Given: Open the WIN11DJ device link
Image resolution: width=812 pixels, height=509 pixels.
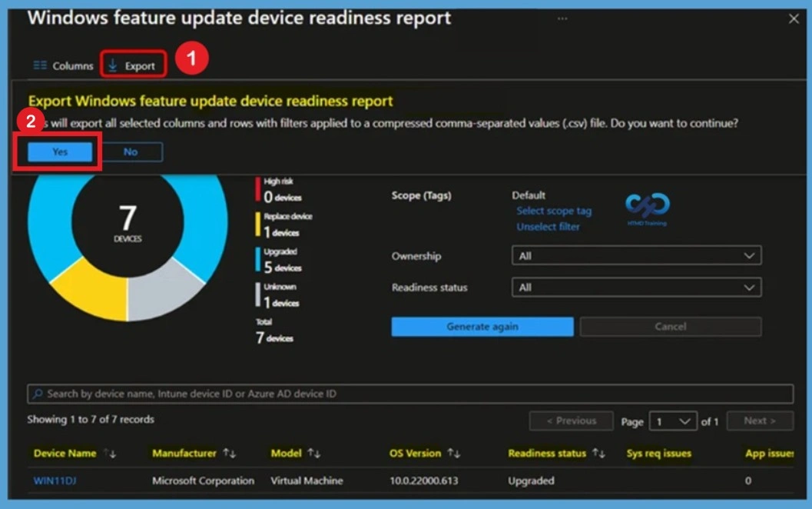Looking at the screenshot, I should pyautogui.click(x=55, y=481).
